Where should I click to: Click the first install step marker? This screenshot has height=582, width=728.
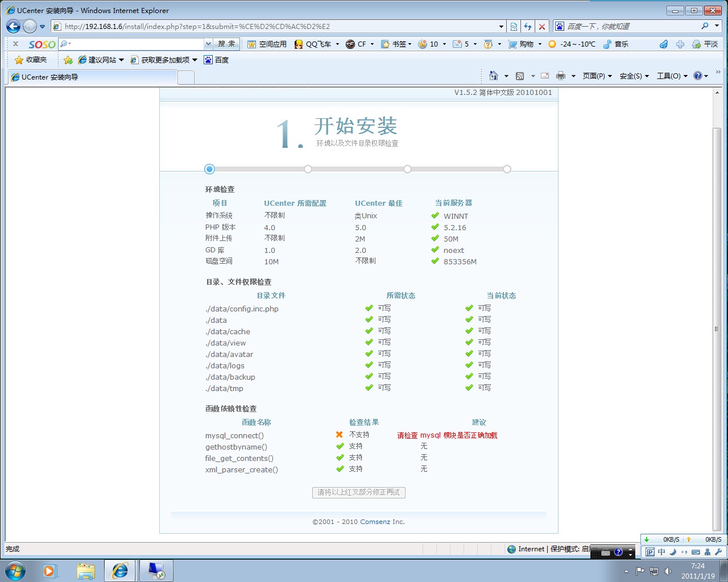(x=209, y=169)
